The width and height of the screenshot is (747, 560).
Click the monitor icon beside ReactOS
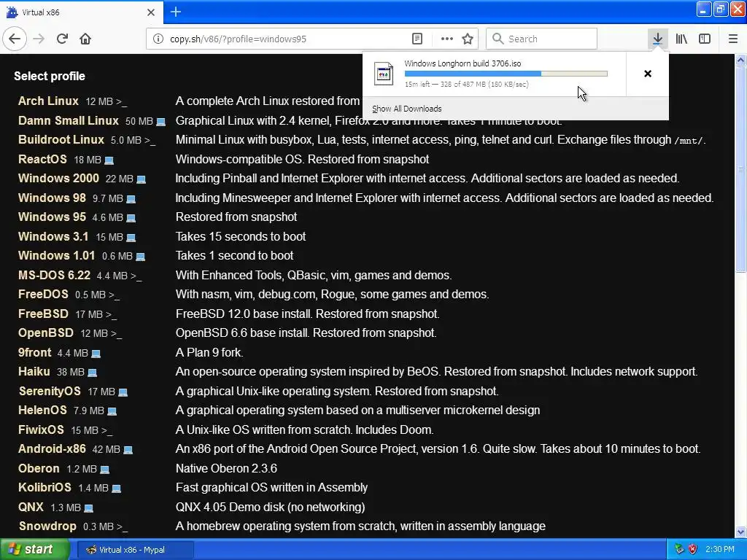(x=109, y=160)
